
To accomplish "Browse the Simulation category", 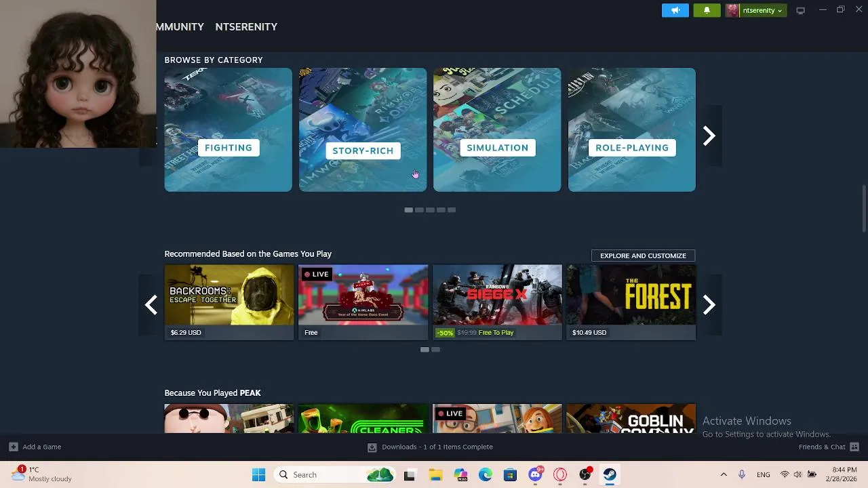I will tap(497, 129).
